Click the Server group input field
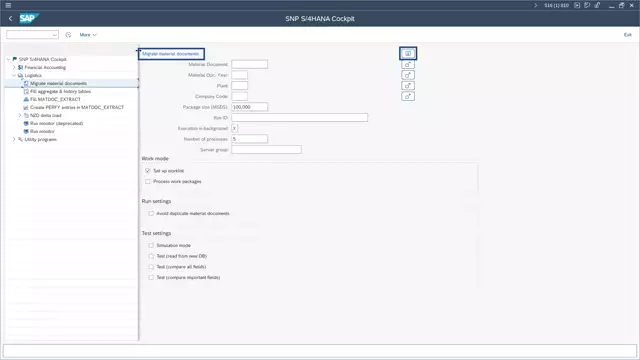Image resolution: width=640 pixels, height=360 pixels. [x=267, y=150]
